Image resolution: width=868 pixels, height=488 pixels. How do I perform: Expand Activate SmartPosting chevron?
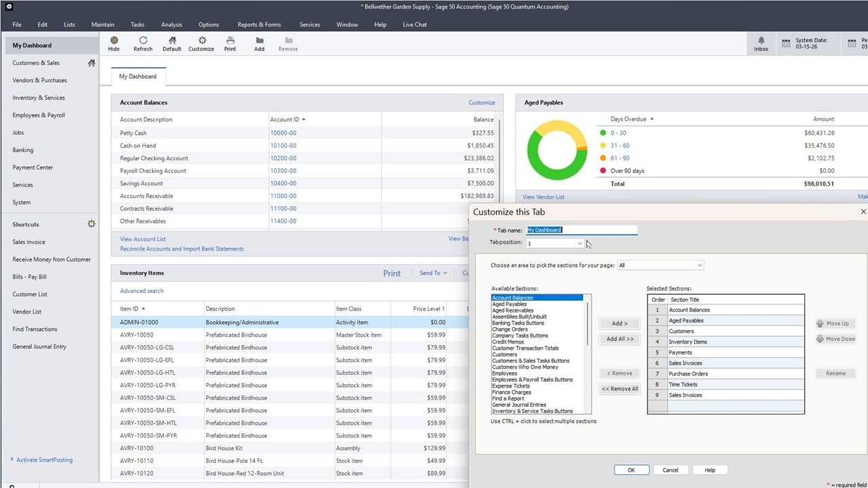(x=12, y=460)
